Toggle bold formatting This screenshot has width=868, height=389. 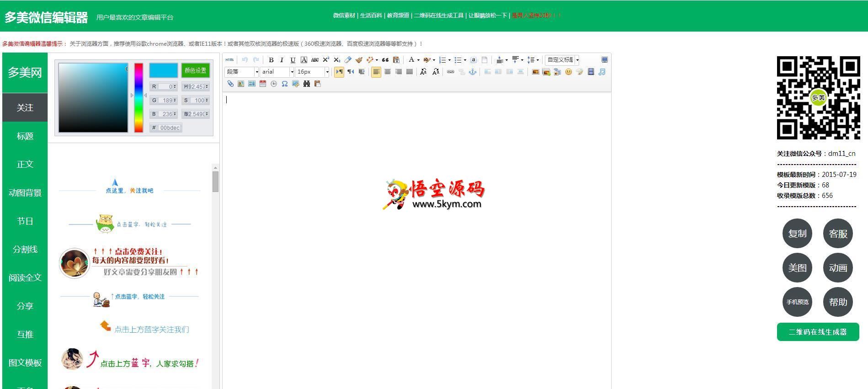coord(271,60)
